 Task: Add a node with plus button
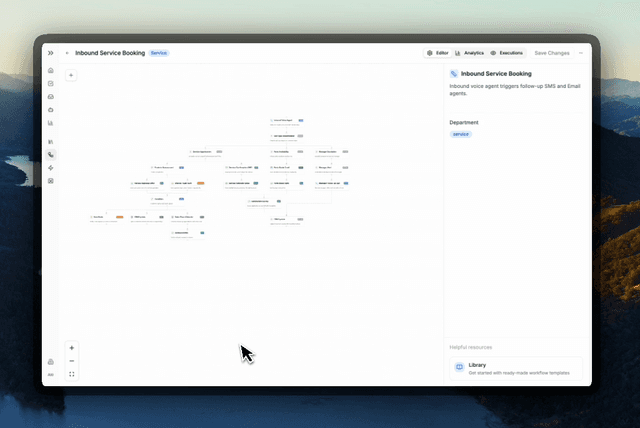(72, 75)
